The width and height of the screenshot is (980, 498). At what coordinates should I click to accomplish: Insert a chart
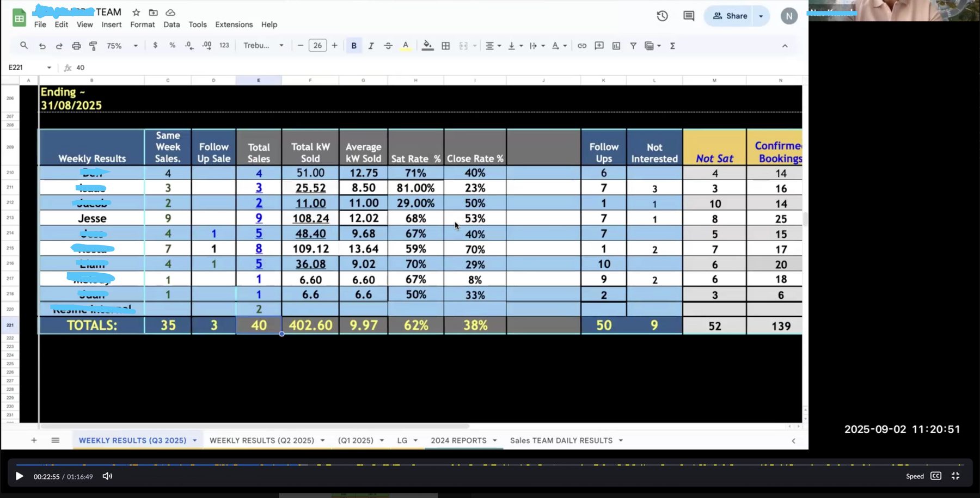tap(616, 46)
